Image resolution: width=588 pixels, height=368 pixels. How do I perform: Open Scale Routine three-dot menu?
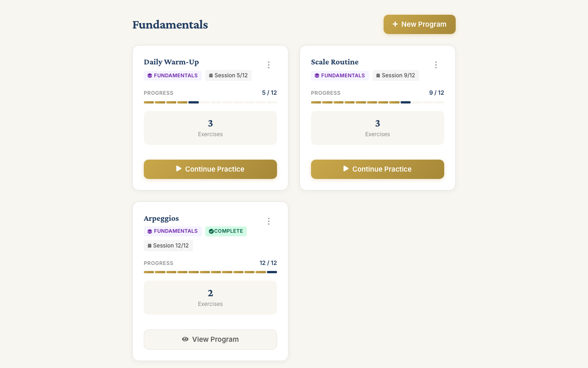click(436, 65)
